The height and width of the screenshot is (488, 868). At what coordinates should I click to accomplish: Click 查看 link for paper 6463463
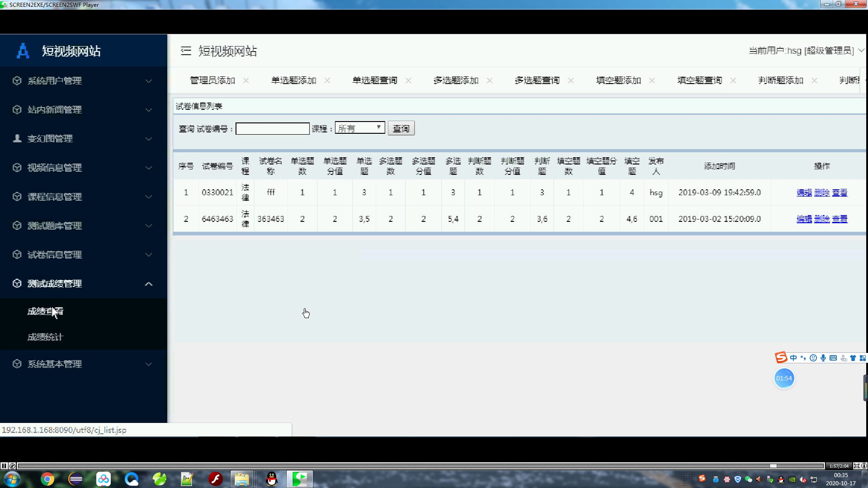pos(840,219)
